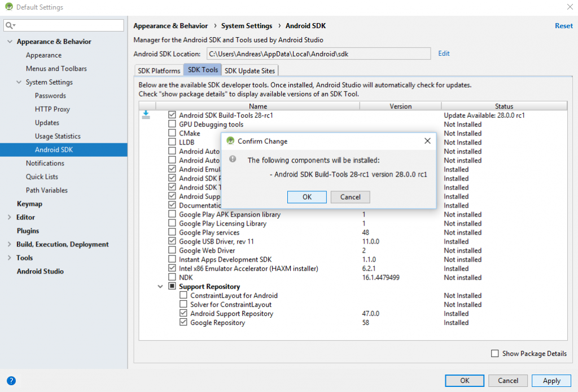Viewport: 578px width, 392px height.
Task: Uncheck Intel x86 Emulator Accelerator checkbox
Action: 172,268
